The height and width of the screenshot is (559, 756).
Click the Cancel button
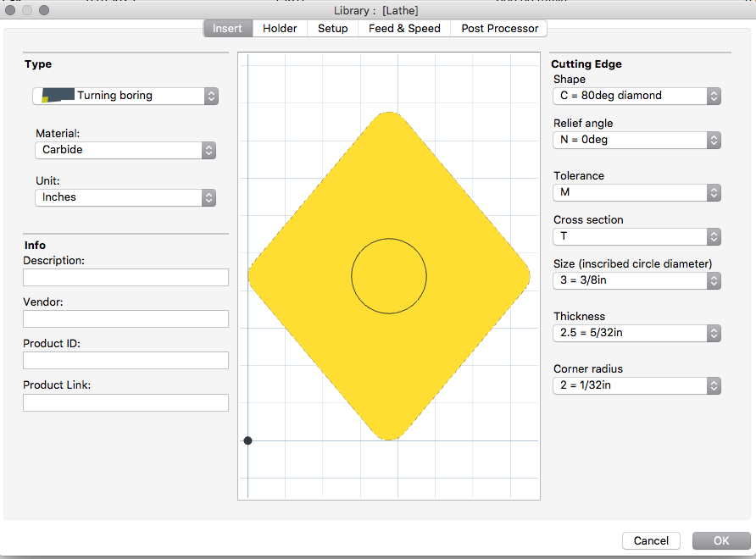coord(651,540)
